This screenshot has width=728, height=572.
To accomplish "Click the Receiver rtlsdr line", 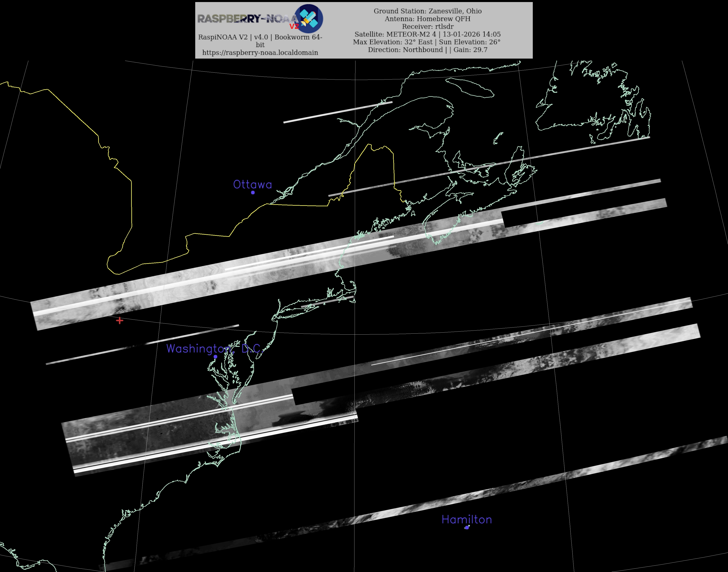I will tap(427, 26).
